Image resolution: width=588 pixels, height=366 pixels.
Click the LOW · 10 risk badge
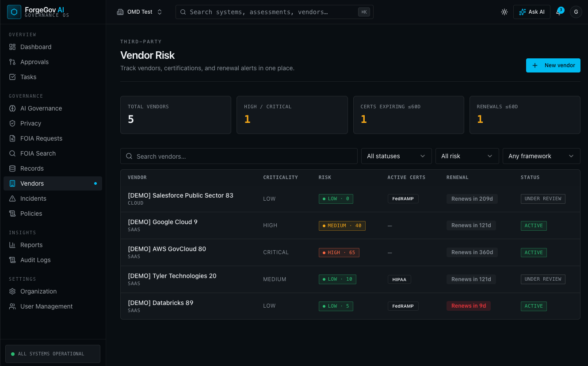[x=337, y=279]
